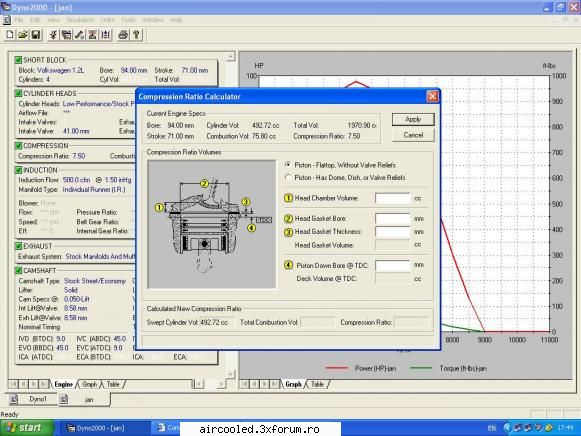The image size is (581, 436).
Task: Click the Piston Down Bore @ TDC field
Action: coord(393,265)
